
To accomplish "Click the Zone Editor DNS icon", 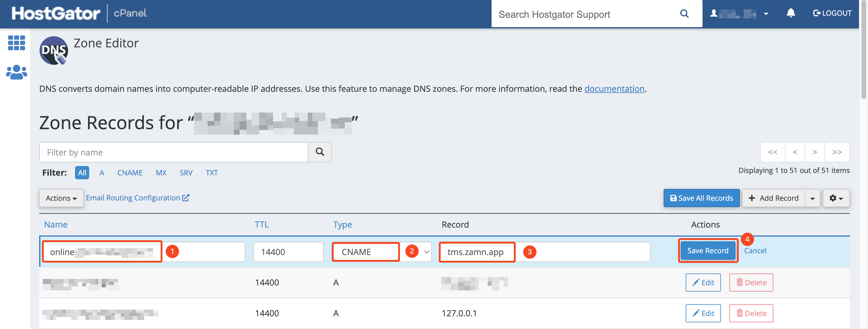I will click(x=54, y=50).
